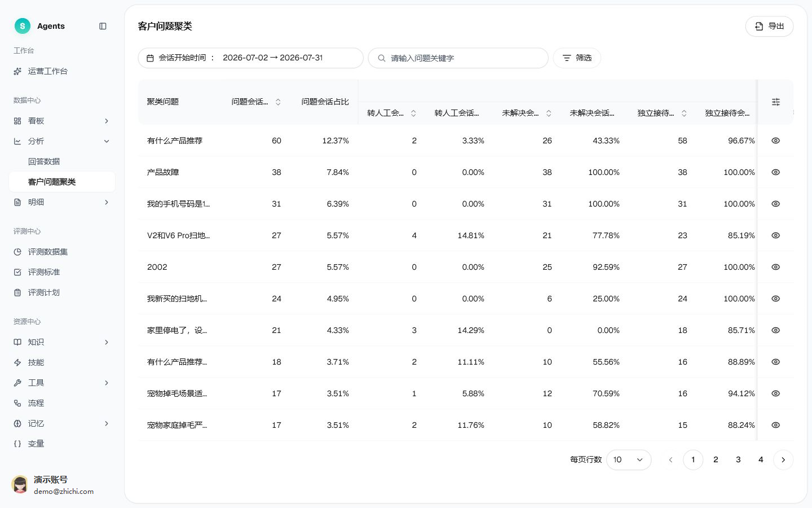Screen dimensions: 812x508
Task: Click the 导出 export button
Action: pyautogui.click(x=769, y=26)
